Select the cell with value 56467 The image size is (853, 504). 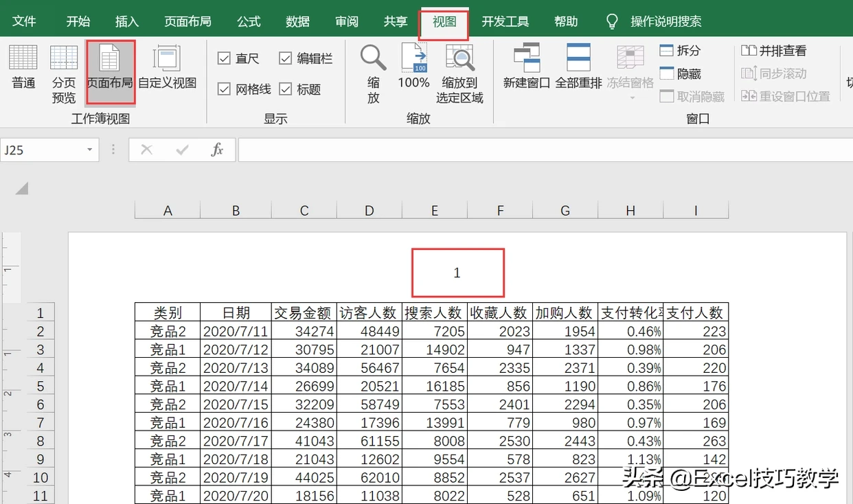click(x=369, y=367)
